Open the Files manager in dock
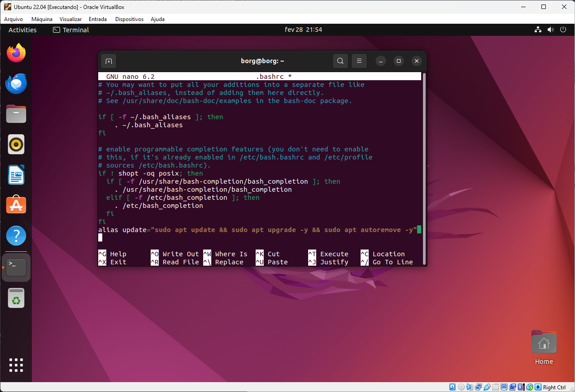 coord(16,114)
